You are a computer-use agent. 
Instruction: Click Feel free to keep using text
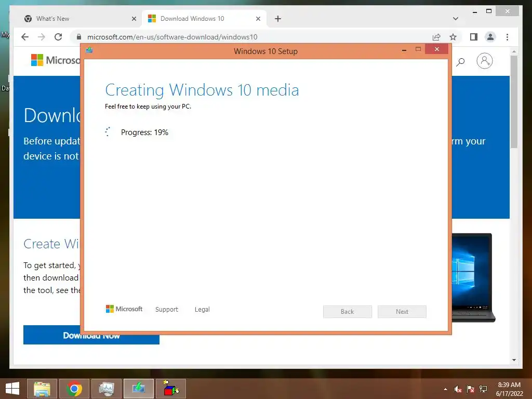click(148, 107)
